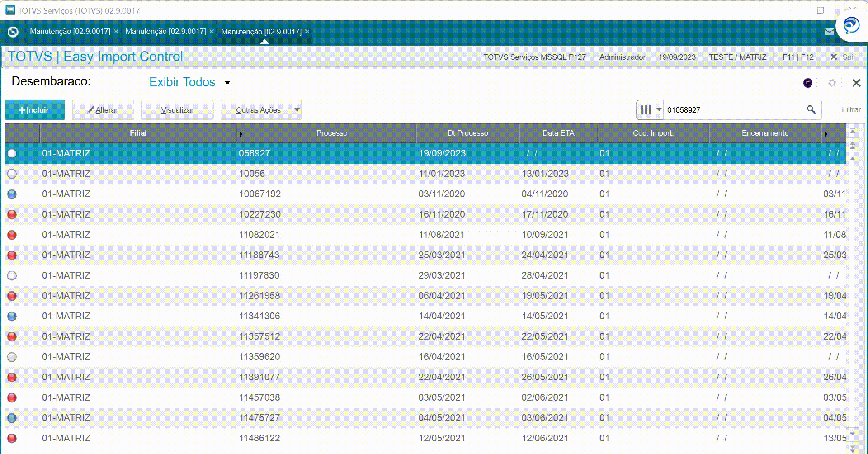Click the F11 | F12 shortcut label

coord(798,57)
